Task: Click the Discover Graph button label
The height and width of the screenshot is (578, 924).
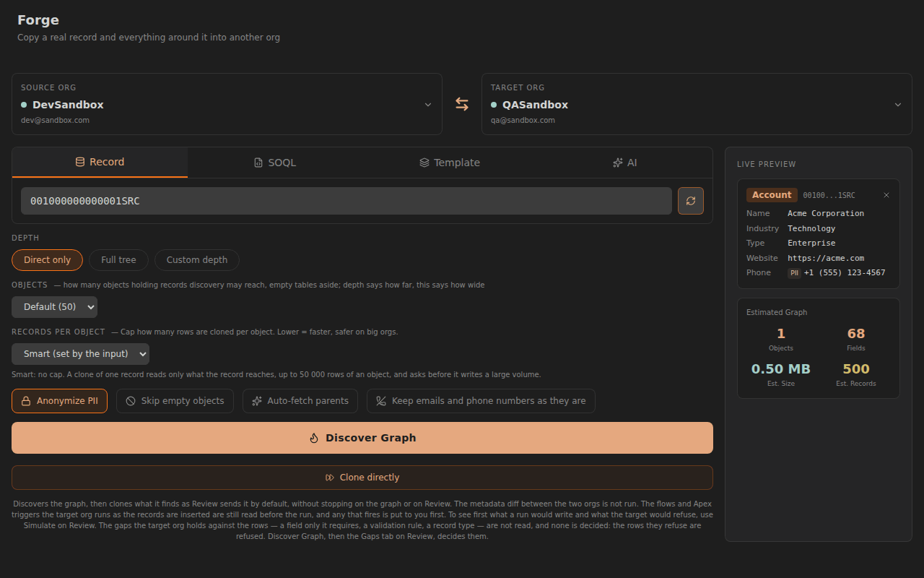Action: pos(371,438)
